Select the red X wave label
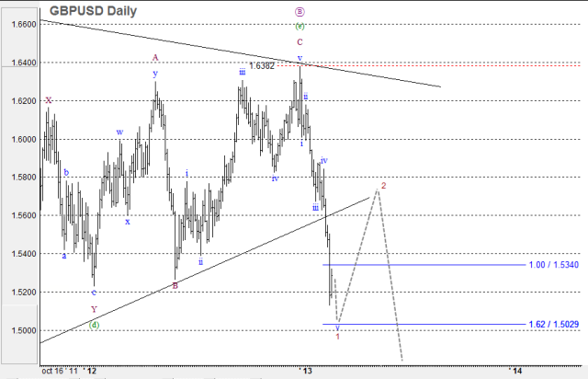This screenshot has width=588, height=379. (49, 100)
